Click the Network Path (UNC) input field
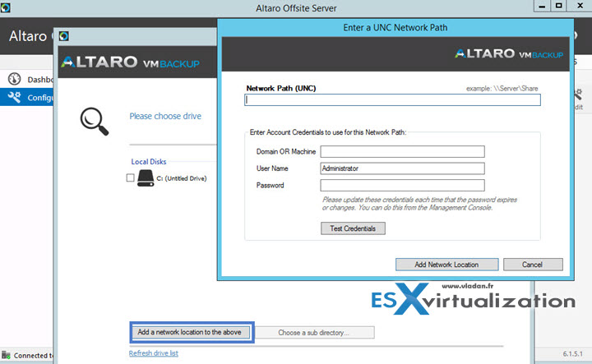592x364 pixels. pyautogui.click(x=392, y=100)
